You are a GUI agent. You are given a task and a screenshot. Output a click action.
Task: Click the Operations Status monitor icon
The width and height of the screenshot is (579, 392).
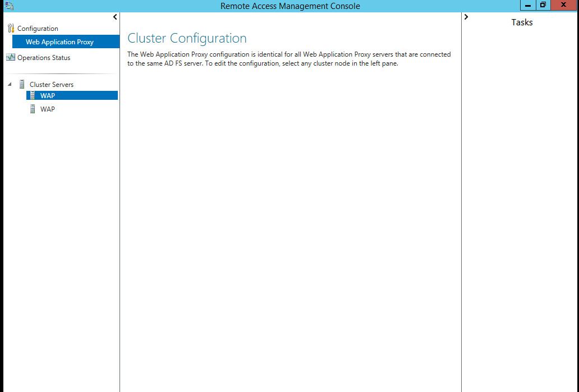pos(11,57)
